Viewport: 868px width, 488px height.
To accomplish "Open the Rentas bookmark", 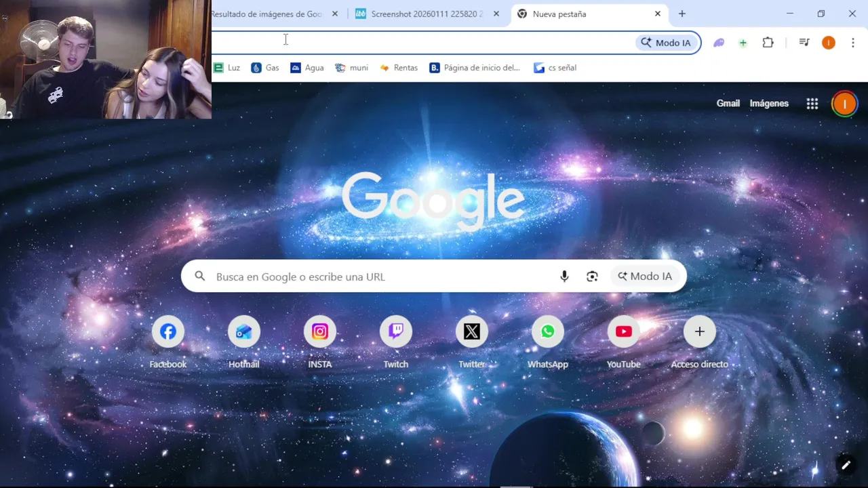I will point(399,68).
